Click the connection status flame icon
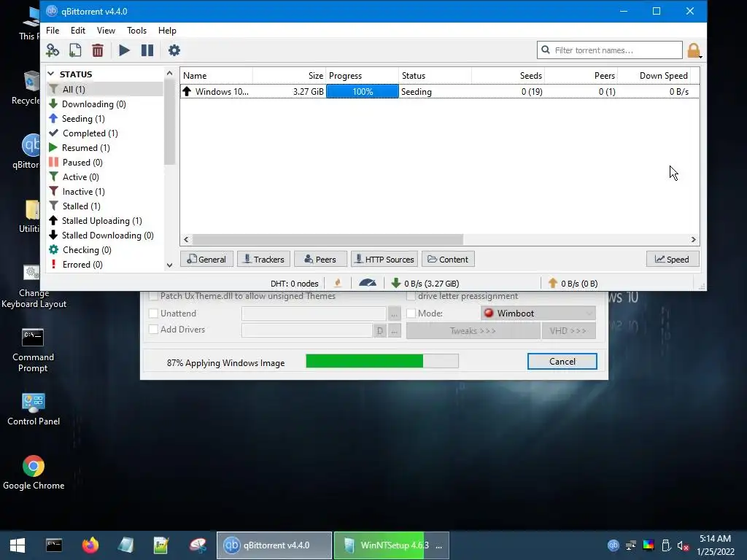Screen dimensions: 747x560 [x=338, y=284]
